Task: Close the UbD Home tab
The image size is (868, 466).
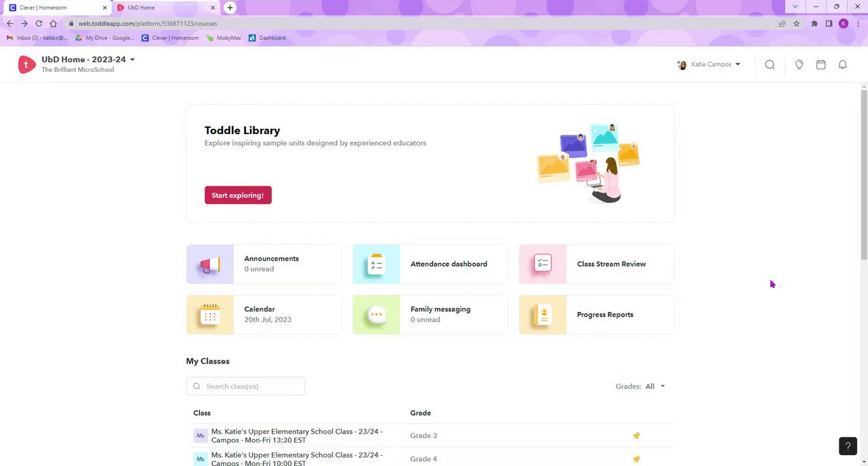Action: point(214,8)
